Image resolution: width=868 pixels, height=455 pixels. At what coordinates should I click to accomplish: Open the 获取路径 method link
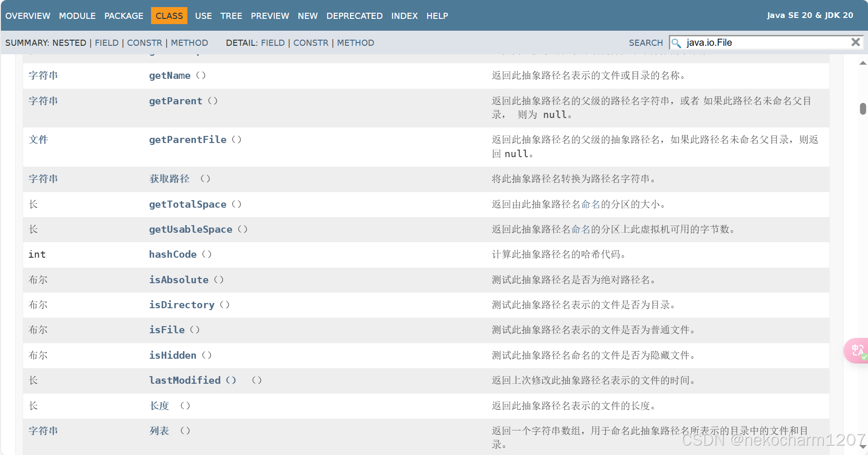pyautogui.click(x=169, y=179)
